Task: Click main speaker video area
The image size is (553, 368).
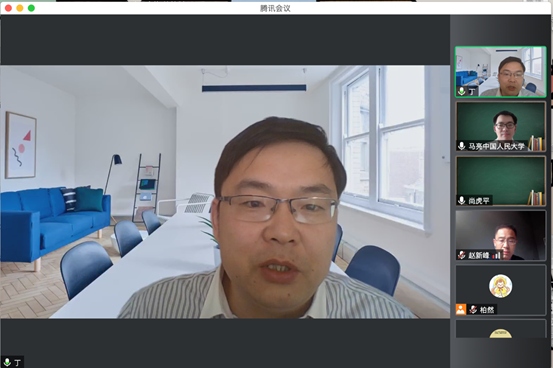Action: click(225, 192)
